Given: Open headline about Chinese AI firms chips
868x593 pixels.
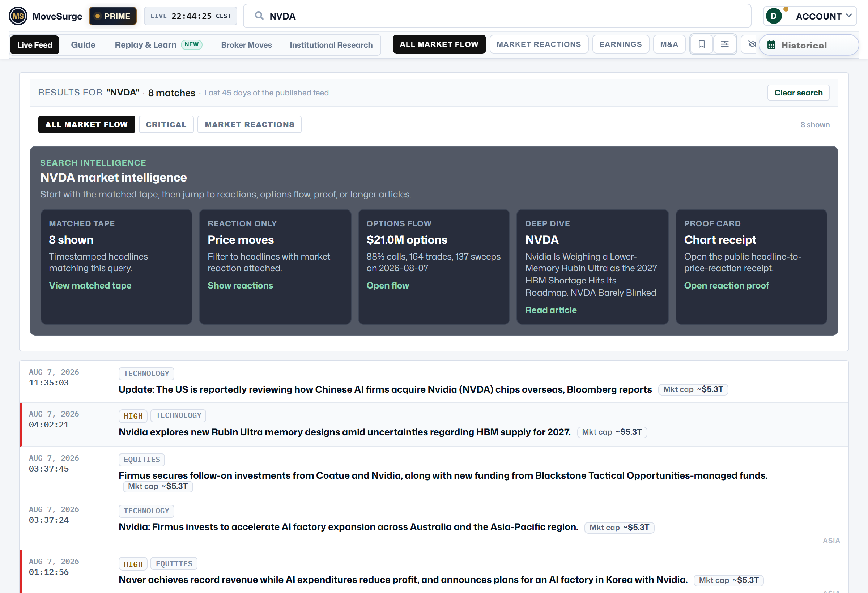Looking at the screenshot, I should (385, 389).
